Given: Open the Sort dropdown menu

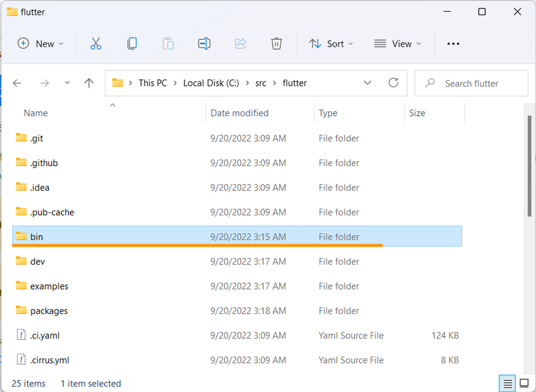Looking at the screenshot, I should coord(331,44).
